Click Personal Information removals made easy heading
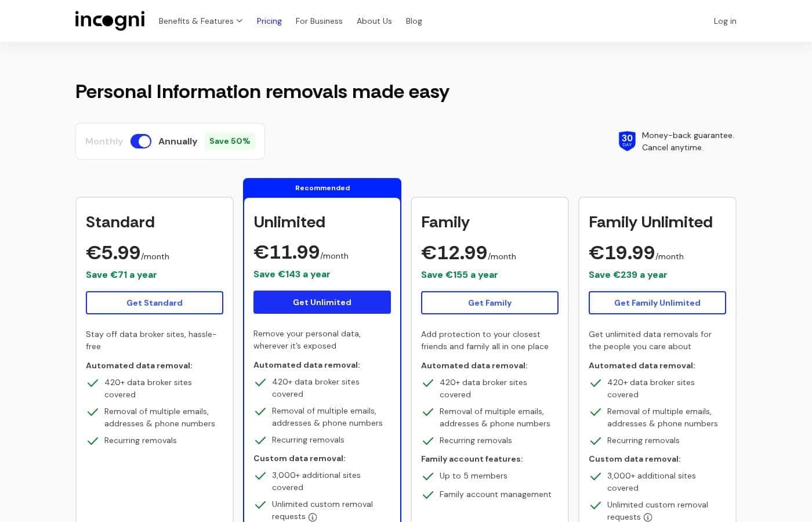Screen dimensions: 812x522 [262, 92]
